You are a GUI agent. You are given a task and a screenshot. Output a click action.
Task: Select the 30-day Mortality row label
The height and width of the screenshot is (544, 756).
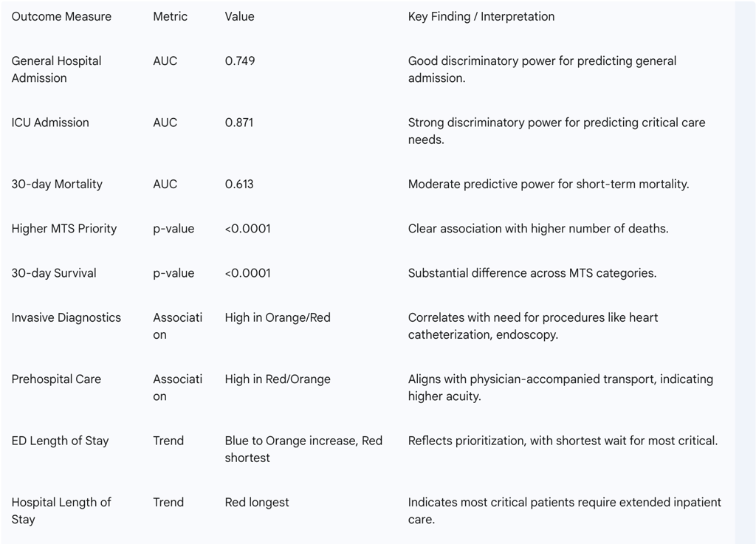57,184
